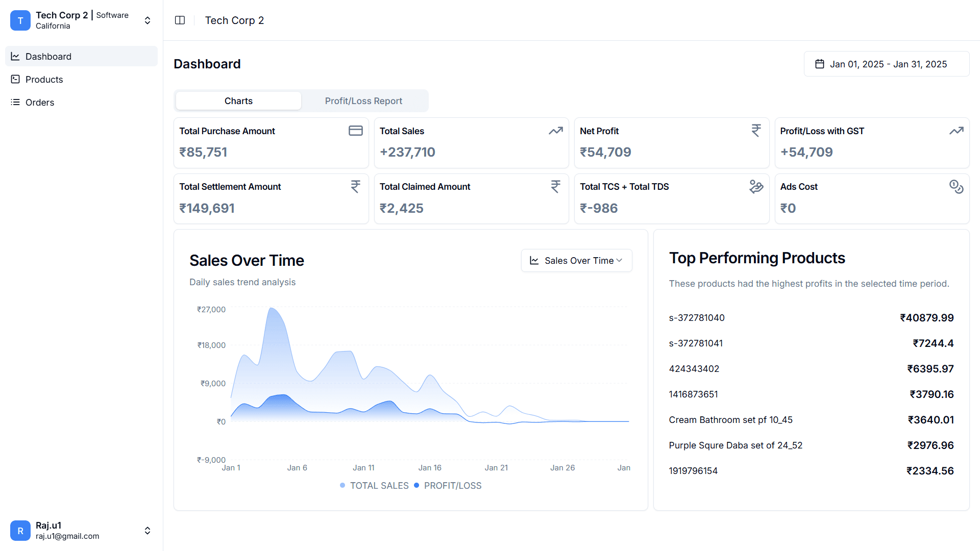
Task: Select product s-372781040 row
Action: (812, 318)
